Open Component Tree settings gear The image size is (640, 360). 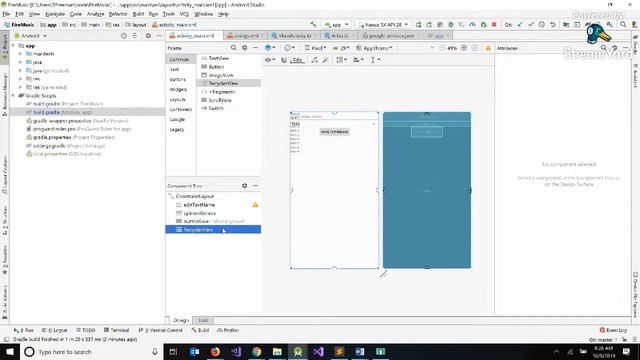click(244, 186)
